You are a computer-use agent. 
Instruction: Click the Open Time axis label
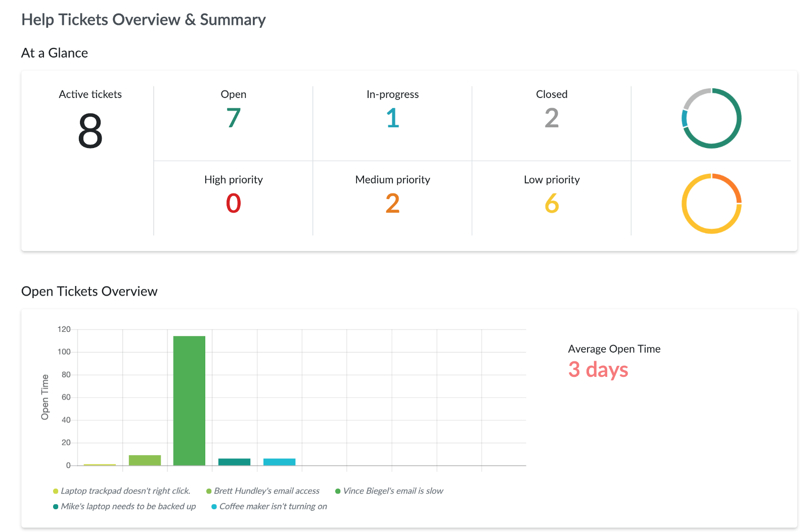45,397
